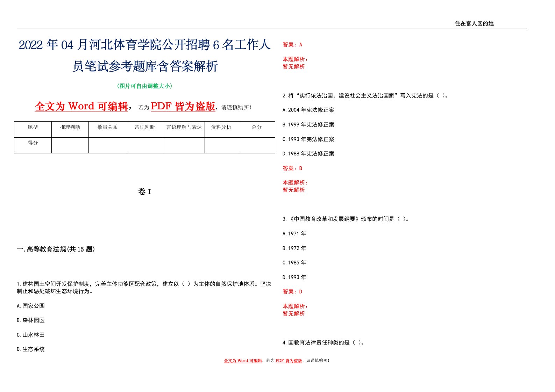Click the red 答案：A text

coord(292,44)
